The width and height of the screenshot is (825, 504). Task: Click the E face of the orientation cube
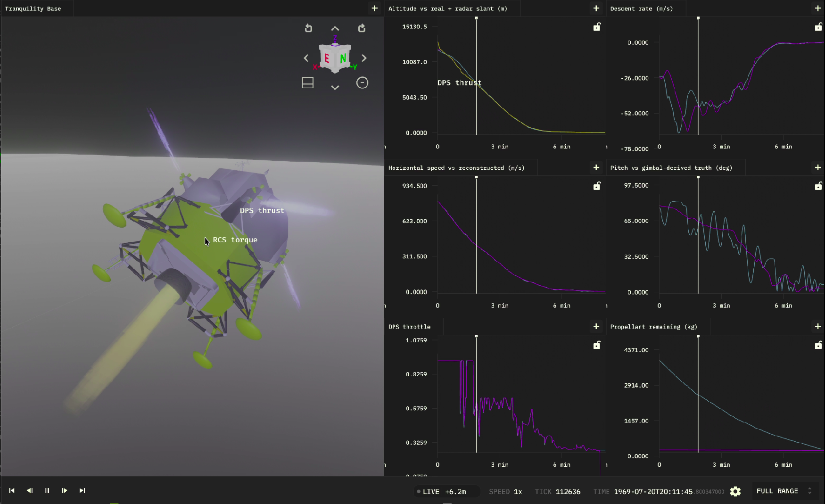[x=327, y=58]
